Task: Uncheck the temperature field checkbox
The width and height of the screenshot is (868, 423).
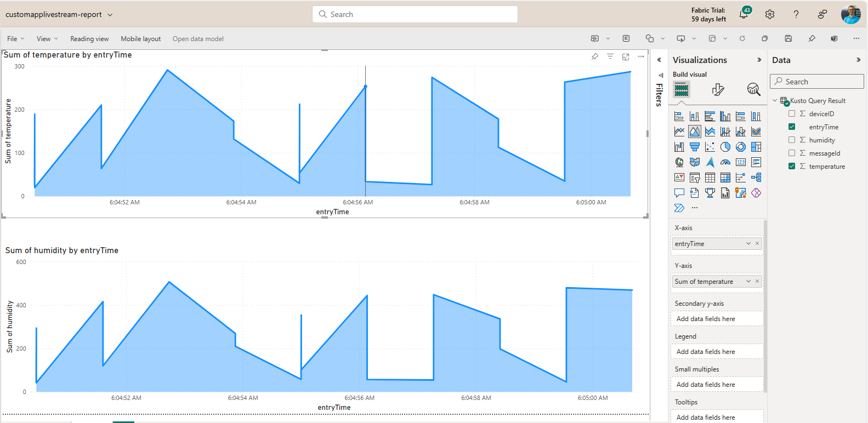Action: coord(792,166)
